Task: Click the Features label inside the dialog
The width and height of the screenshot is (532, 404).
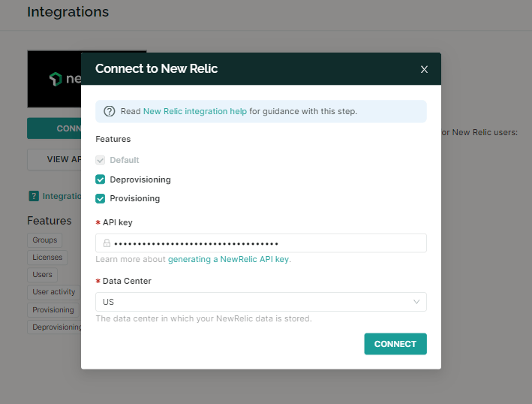Action: (113, 139)
